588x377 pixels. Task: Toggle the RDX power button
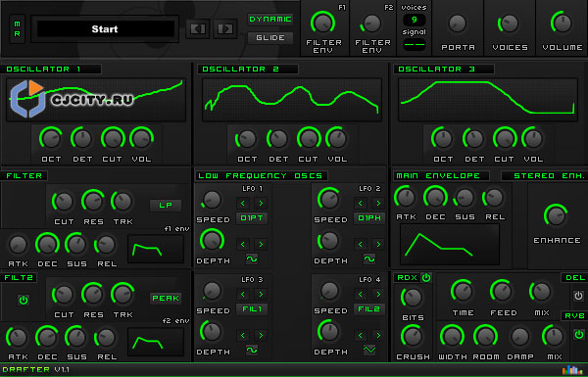pos(426,278)
